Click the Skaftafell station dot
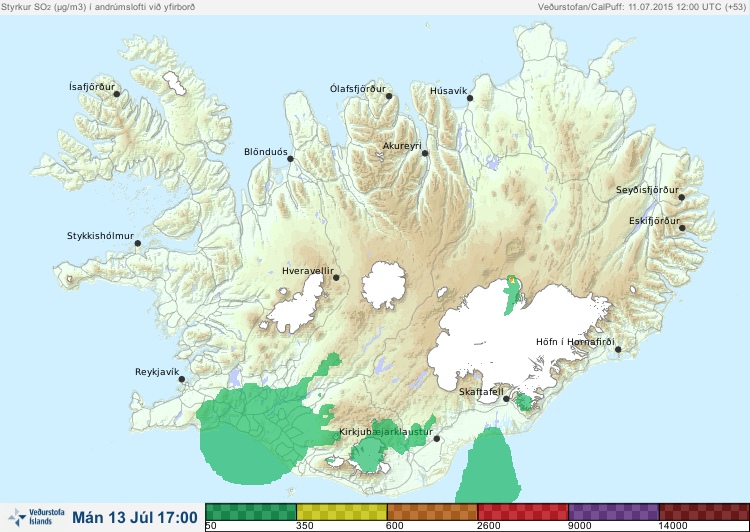 point(506,399)
